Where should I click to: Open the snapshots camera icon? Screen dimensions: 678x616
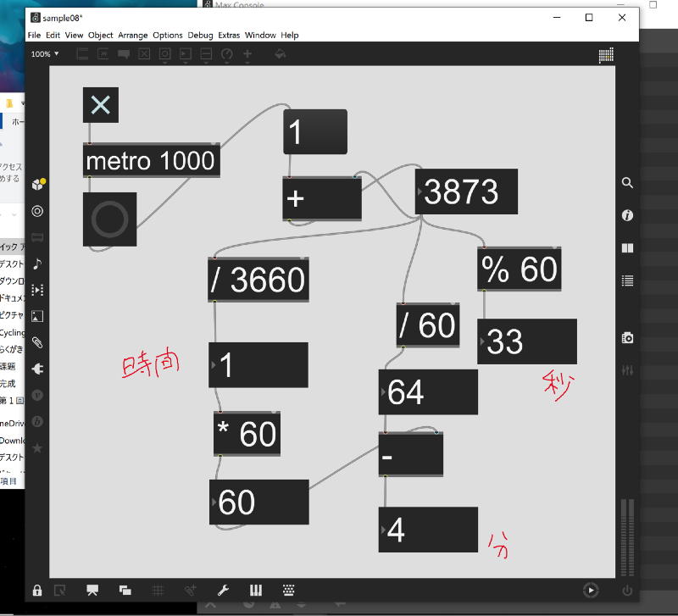pos(627,337)
